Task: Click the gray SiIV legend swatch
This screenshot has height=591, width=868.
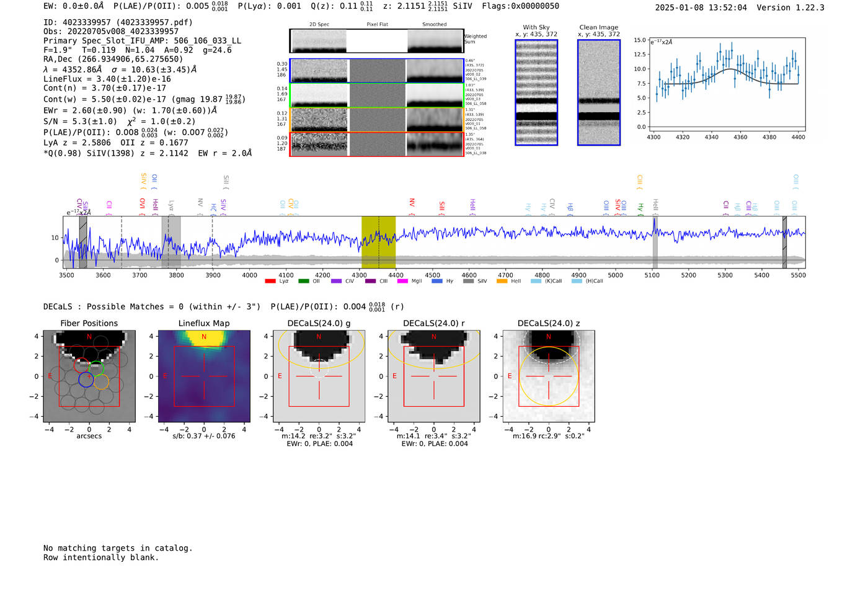Action: (x=468, y=281)
